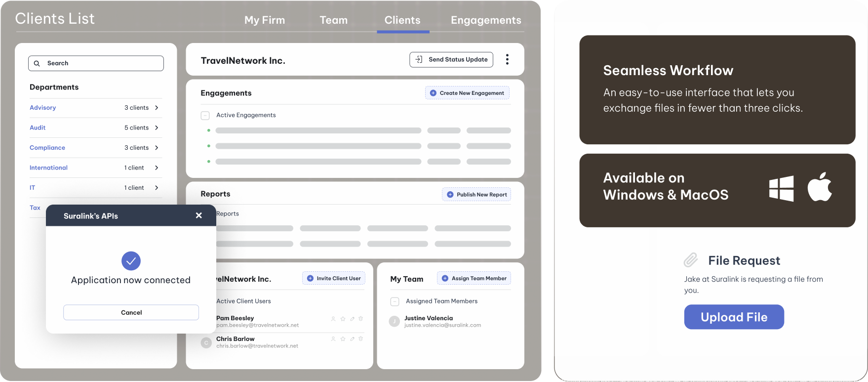Click Create New Engagement button

(x=467, y=93)
